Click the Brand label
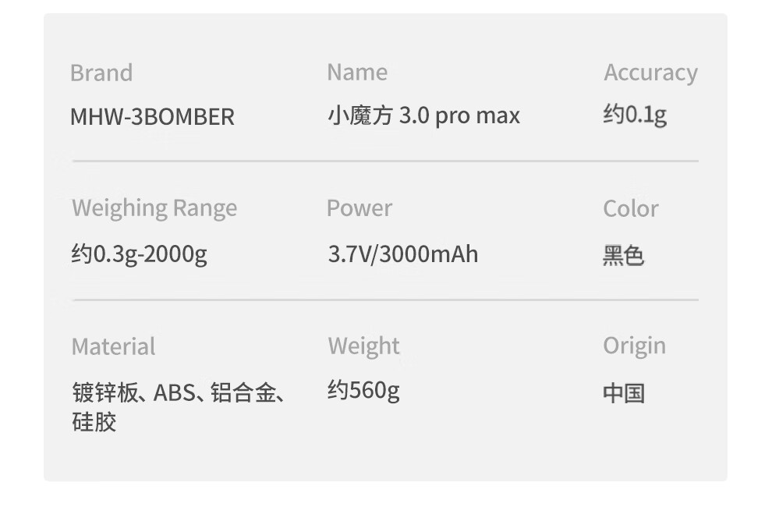The width and height of the screenshot is (772, 532). tap(101, 73)
